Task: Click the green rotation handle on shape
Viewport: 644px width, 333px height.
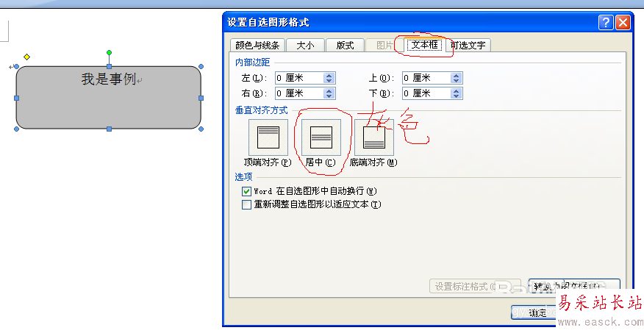Action: point(109,52)
